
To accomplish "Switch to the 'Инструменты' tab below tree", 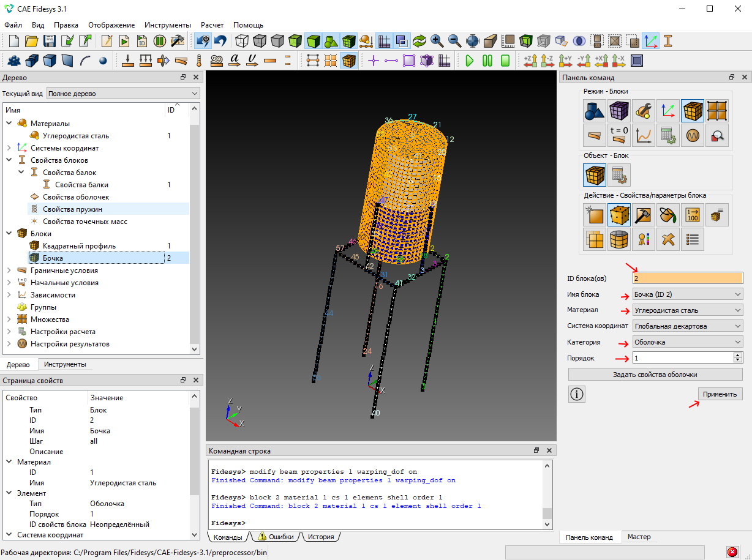I will [65, 364].
